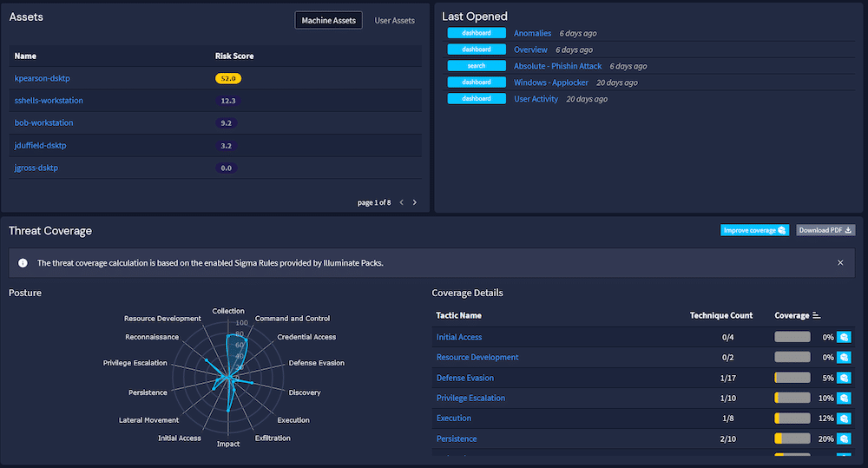
Task: Click the pack icon in Defense Evasion row
Action: point(844,378)
